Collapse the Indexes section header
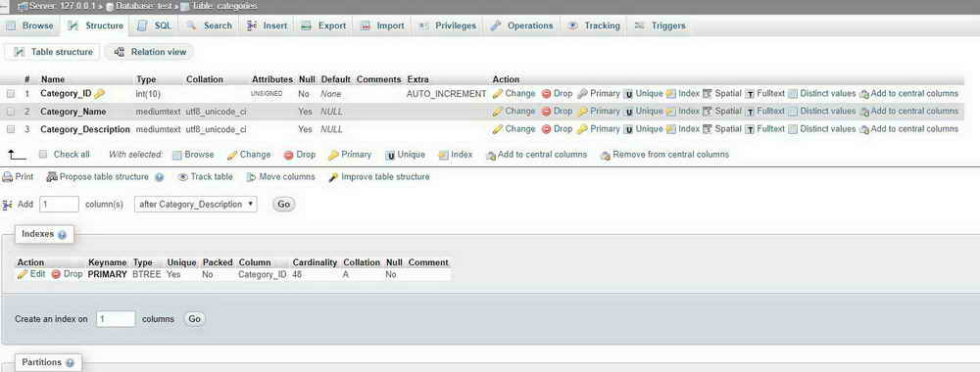Screen dimensions: 980x372 pos(38,233)
